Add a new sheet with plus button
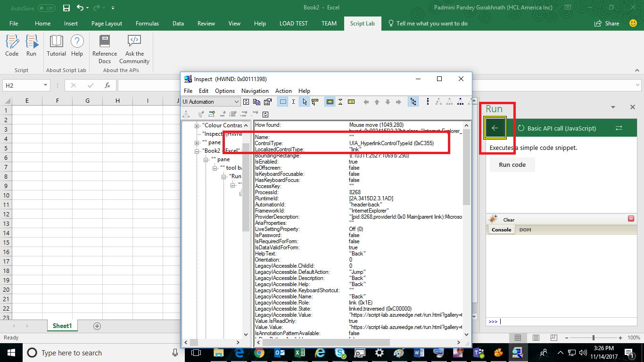The width and height of the screenshot is (644, 362). (x=97, y=326)
